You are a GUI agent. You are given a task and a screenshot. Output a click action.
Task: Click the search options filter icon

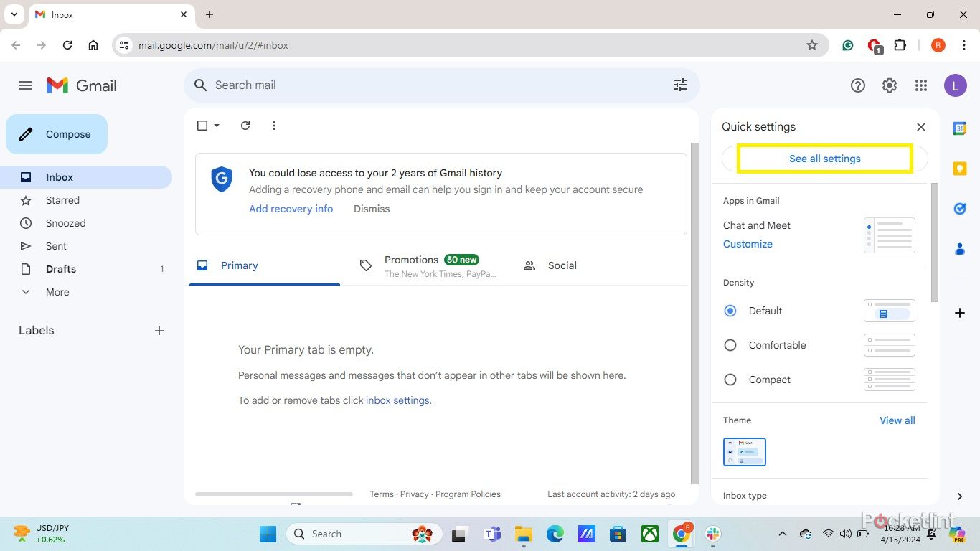coord(679,85)
